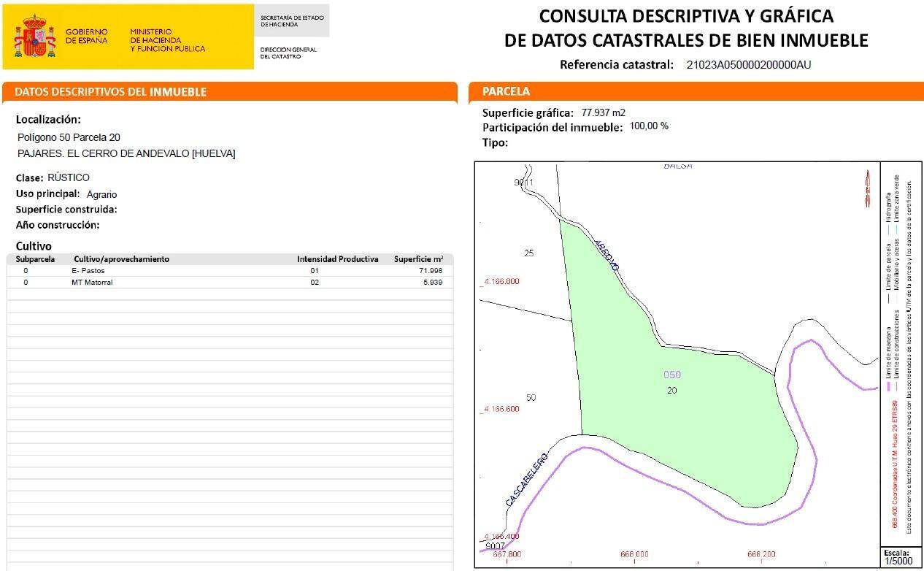This screenshot has height=571, width=924.
Task: Click the 'Participación del inmueble:' label
Action: [553, 127]
